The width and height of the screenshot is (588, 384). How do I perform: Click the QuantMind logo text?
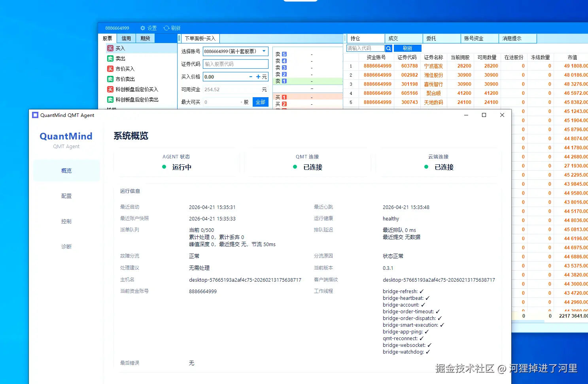tap(66, 136)
